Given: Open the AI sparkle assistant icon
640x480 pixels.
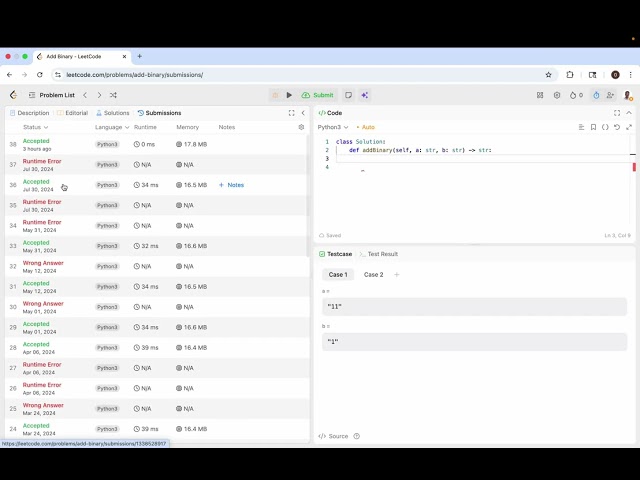Looking at the screenshot, I should [364, 95].
